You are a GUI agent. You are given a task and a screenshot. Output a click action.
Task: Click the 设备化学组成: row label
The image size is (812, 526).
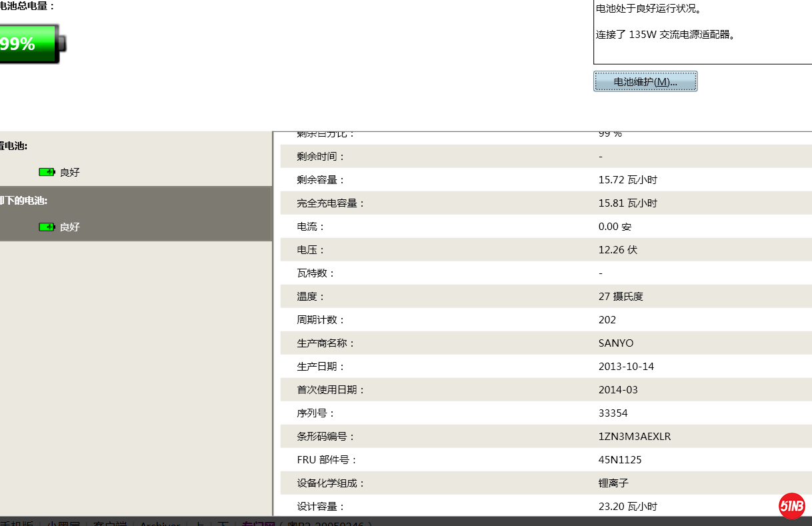[331, 483]
